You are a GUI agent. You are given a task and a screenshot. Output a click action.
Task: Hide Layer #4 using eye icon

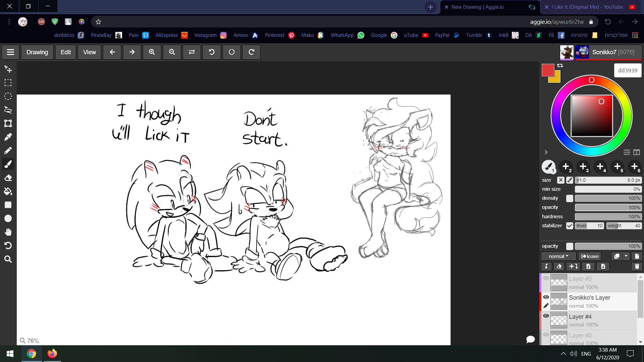coord(546,316)
